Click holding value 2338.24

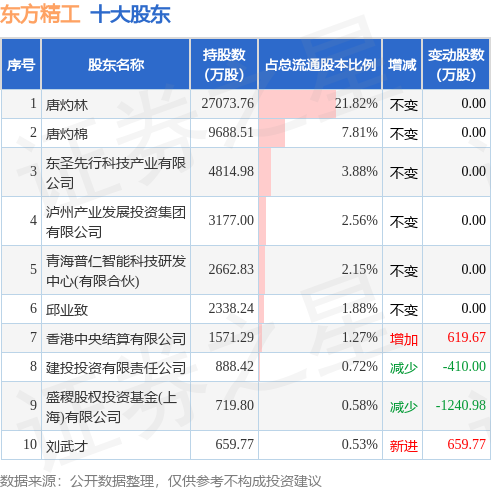(x=231, y=308)
